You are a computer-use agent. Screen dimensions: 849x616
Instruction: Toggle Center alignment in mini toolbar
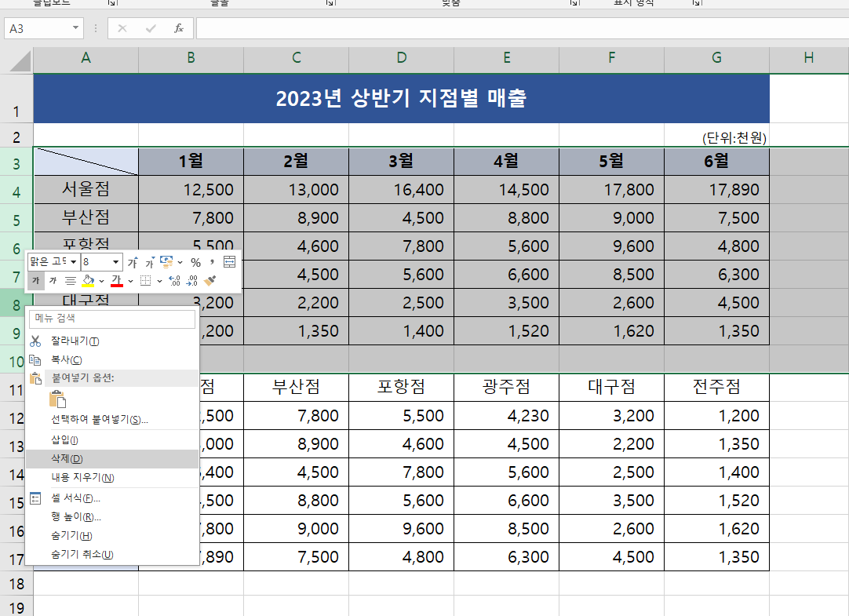click(x=71, y=280)
